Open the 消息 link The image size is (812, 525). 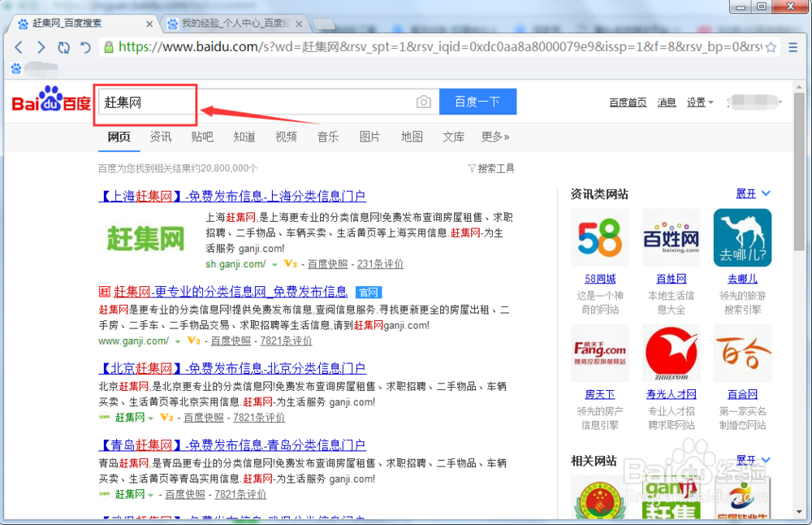click(667, 102)
